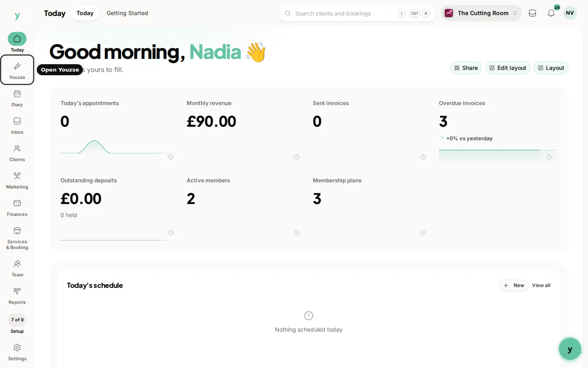Click the Edit layout button
Screen dimensions: 588x368
click(x=508, y=68)
